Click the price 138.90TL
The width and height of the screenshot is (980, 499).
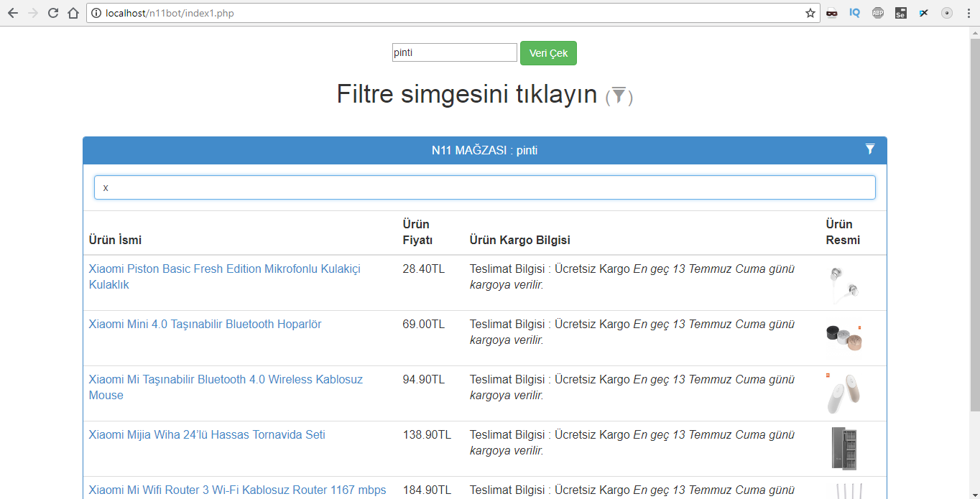coord(427,434)
